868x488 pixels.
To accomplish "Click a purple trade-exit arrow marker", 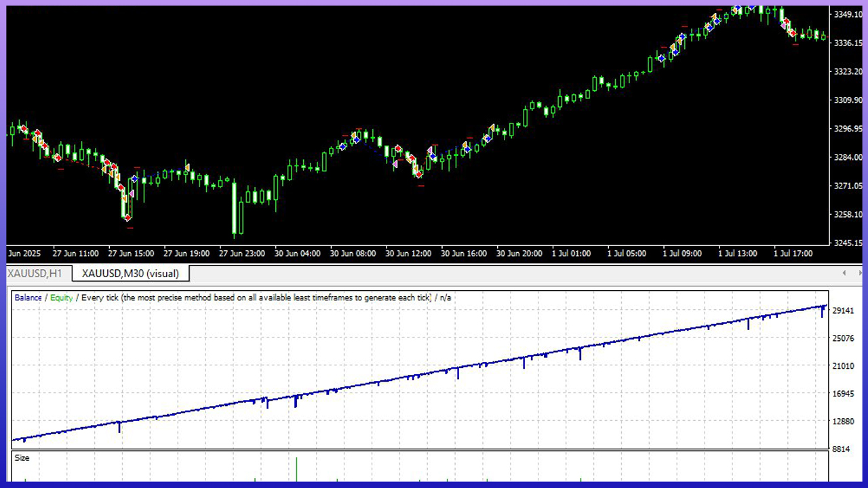I will 395,164.
